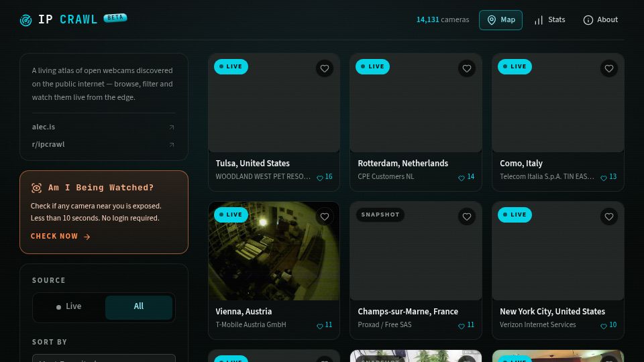The width and height of the screenshot is (644, 362).
Task: Favorite the Tulsa, United States camera
Action: click(325, 68)
